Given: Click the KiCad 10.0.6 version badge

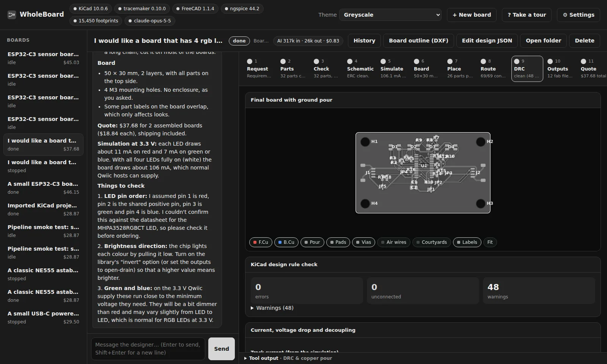Looking at the screenshot, I should 91,8.
